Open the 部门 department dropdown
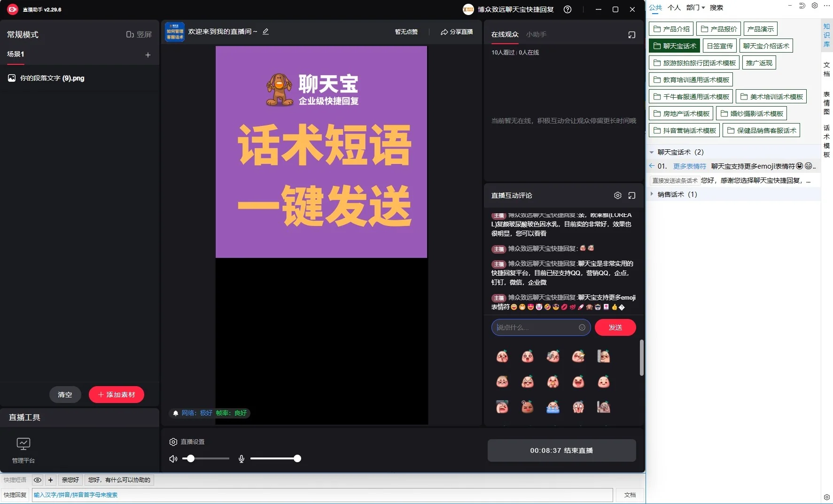833x504 pixels. click(x=695, y=8)
